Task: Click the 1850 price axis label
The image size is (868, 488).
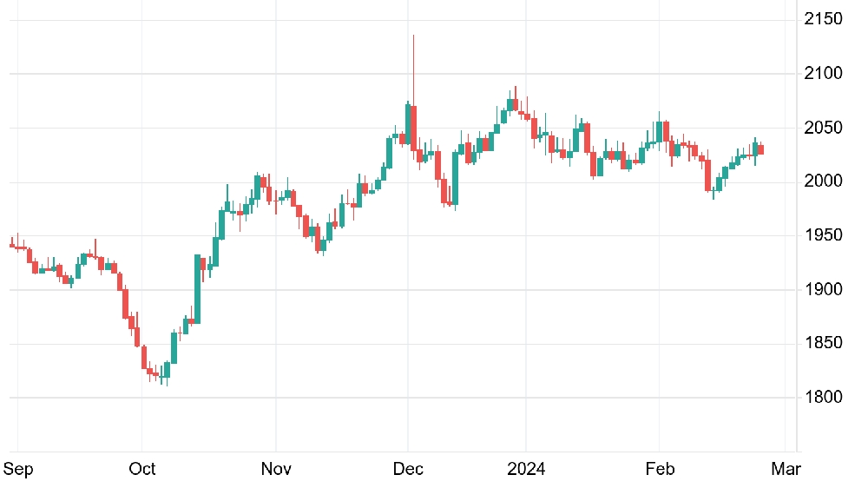Action: tap(823, 343)
